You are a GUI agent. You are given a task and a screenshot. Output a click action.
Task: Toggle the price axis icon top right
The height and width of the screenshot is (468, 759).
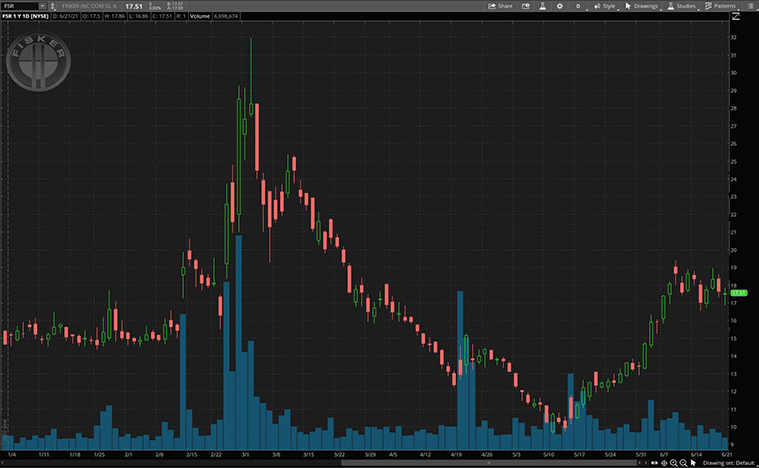point(737,17)
